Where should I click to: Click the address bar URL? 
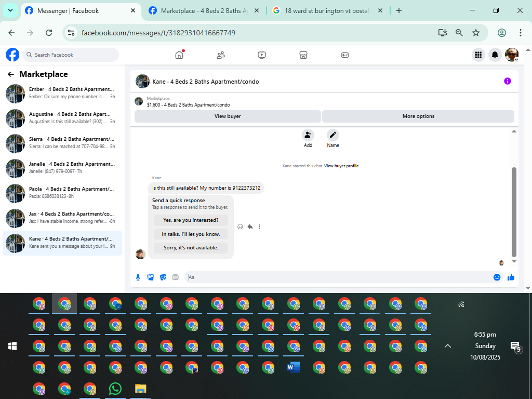[158, 33]
